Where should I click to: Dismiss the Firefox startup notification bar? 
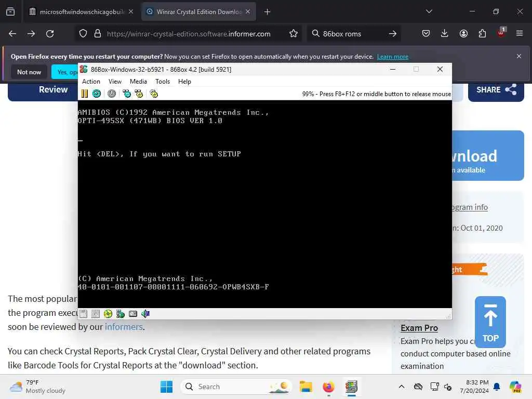click(519, 56)
